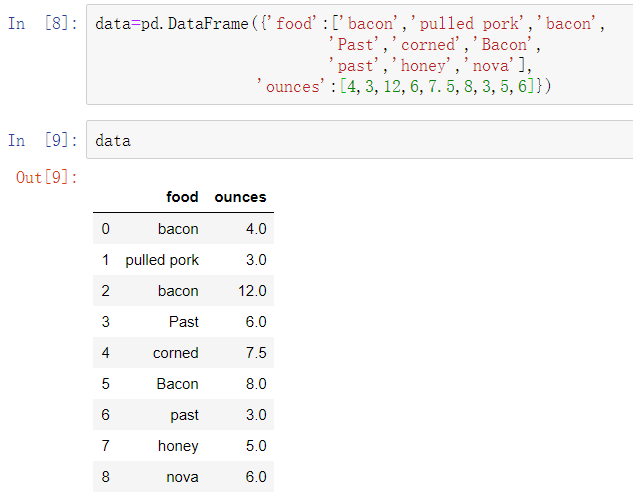
Task: Click the food column header
Action: (182, 197)
